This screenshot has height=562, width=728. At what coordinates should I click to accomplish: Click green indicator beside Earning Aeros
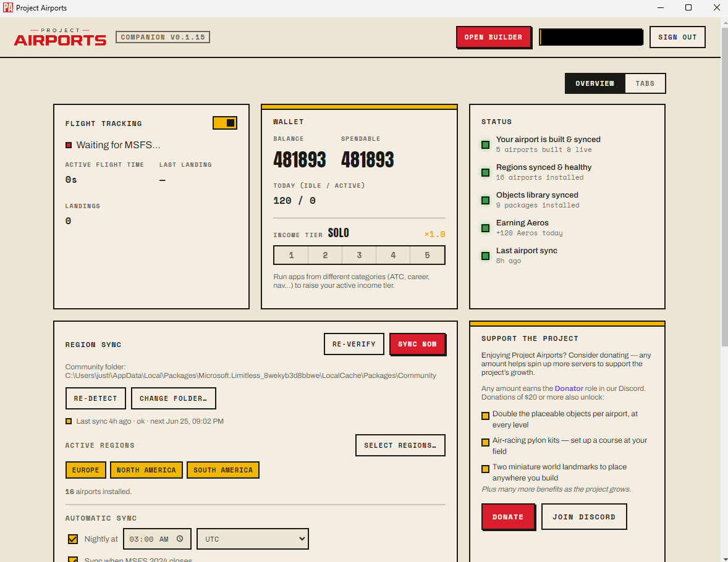coord(485,229)
